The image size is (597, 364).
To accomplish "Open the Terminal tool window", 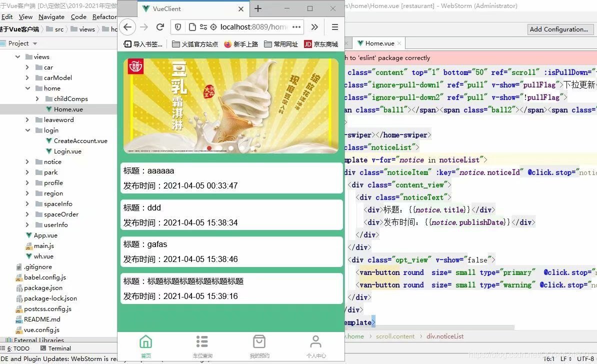I will (55, 348).
